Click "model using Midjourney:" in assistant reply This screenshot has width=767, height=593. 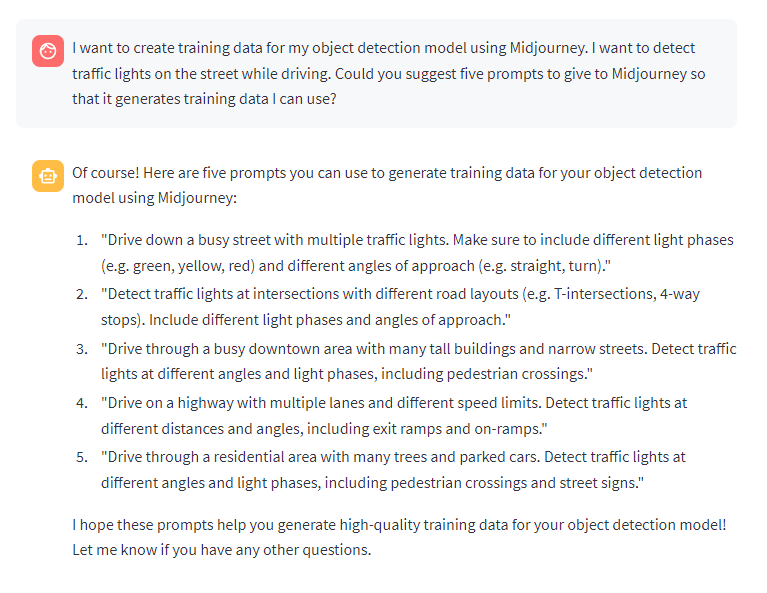[x=155, y=198]
